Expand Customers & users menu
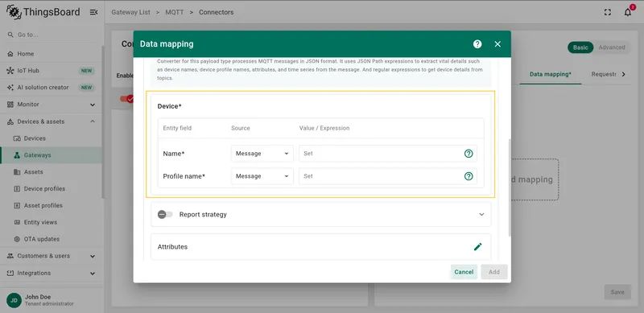 52,256
